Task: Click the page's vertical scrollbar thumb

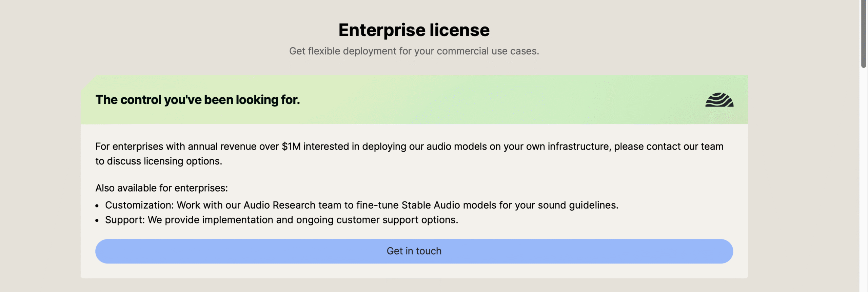Action: 864,34
